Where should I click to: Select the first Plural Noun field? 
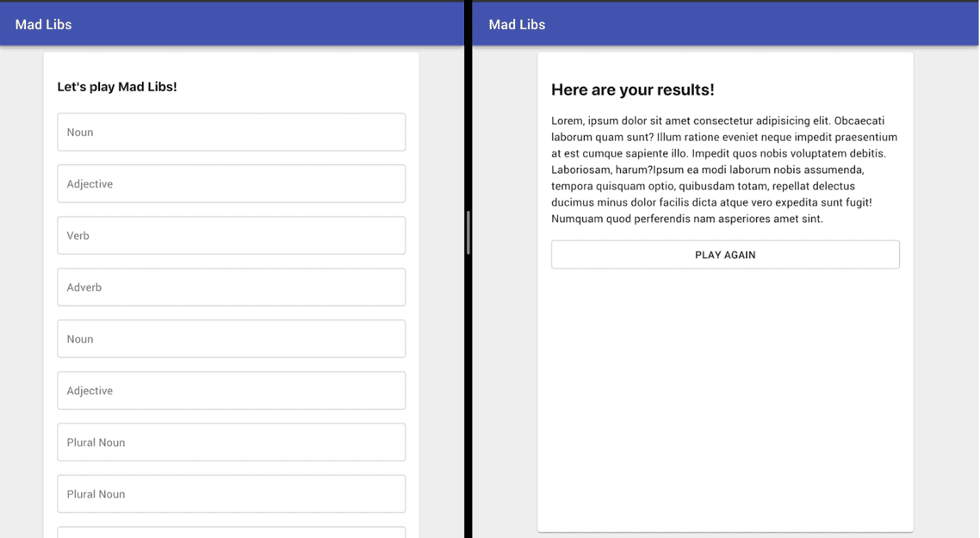click(x=231, y=442)
